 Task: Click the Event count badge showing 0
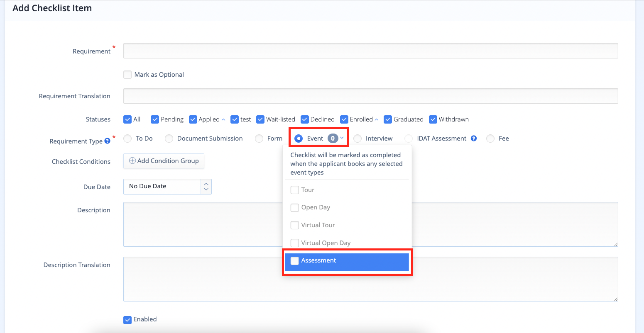click(333, 139)
